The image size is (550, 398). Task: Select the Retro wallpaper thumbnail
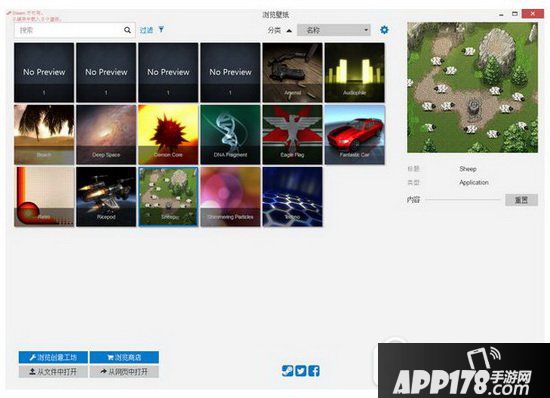[44, 197]
